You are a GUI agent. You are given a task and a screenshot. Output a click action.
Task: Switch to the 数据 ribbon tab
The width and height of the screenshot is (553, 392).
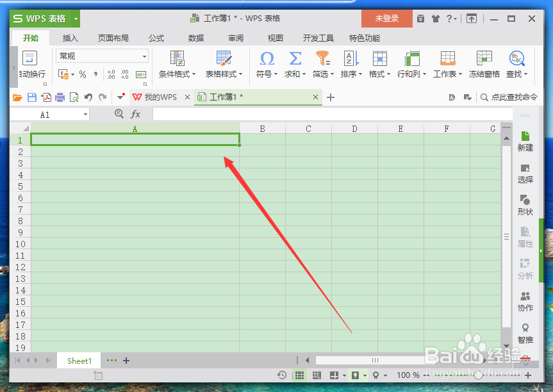(195, 38)
